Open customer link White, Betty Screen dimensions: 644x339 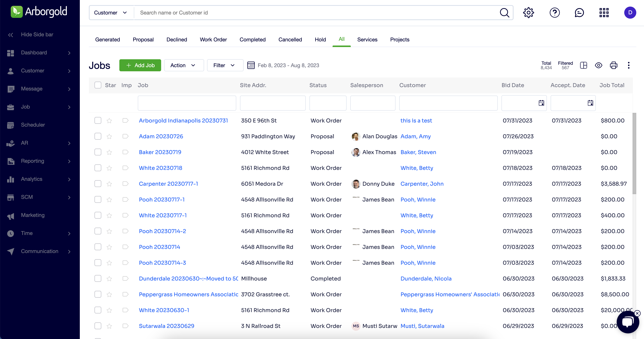pyautogui.click(x=416, y=168)
